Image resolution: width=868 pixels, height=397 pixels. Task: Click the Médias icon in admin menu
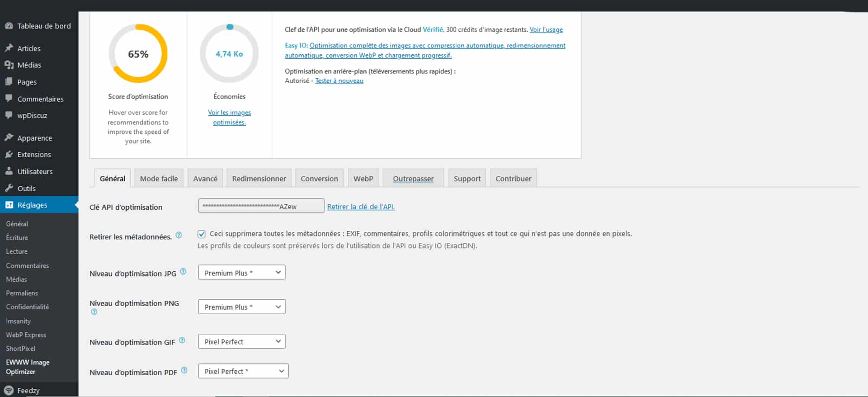point(9,65)
